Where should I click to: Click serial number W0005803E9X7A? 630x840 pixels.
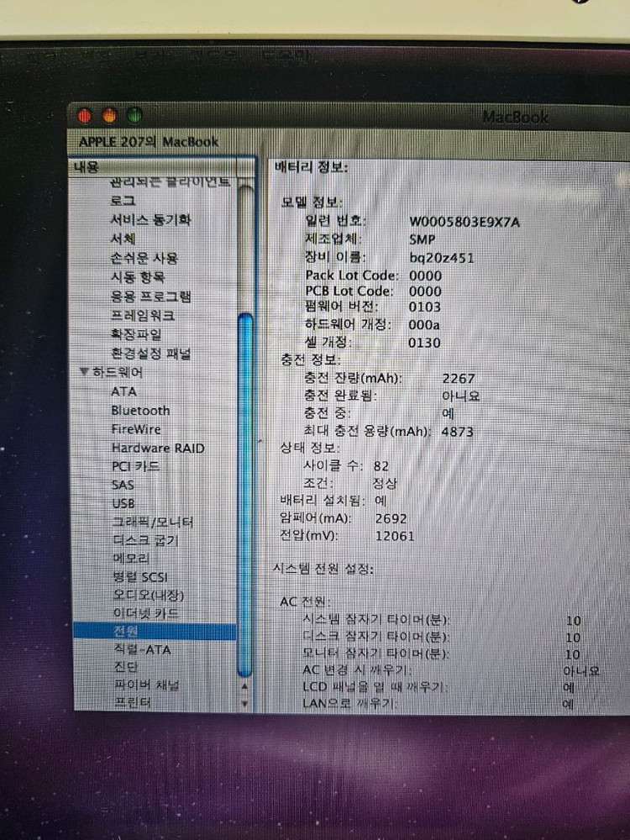[x=465, y=222]
